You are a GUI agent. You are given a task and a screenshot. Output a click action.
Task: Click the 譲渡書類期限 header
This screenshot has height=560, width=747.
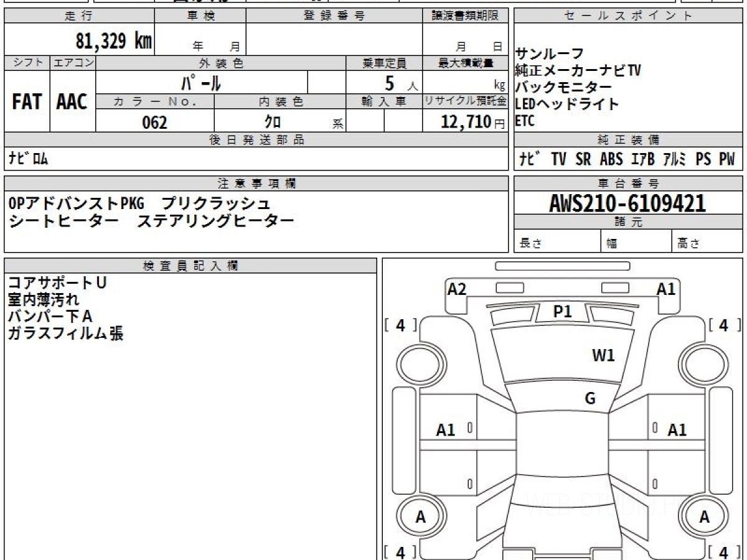466,16
